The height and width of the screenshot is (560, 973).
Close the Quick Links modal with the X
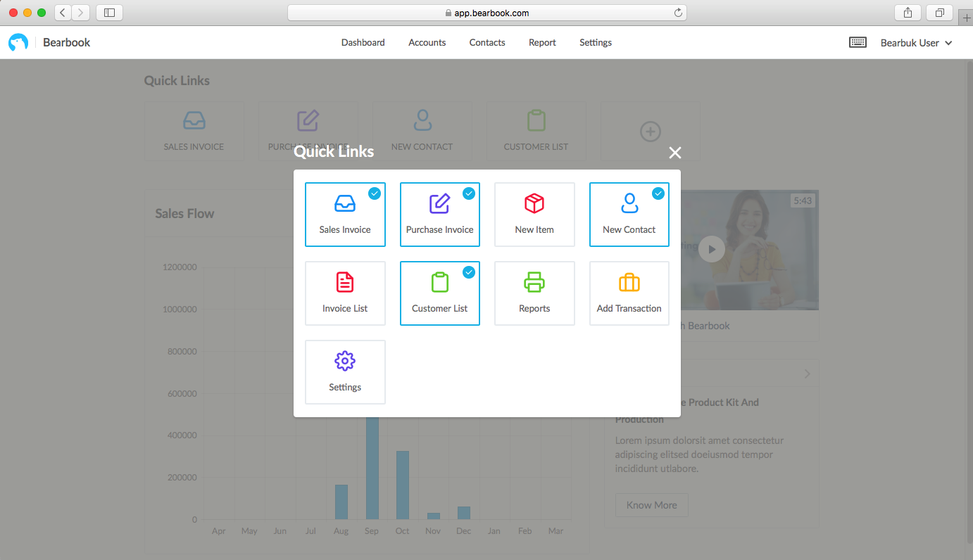coord(675,153)
